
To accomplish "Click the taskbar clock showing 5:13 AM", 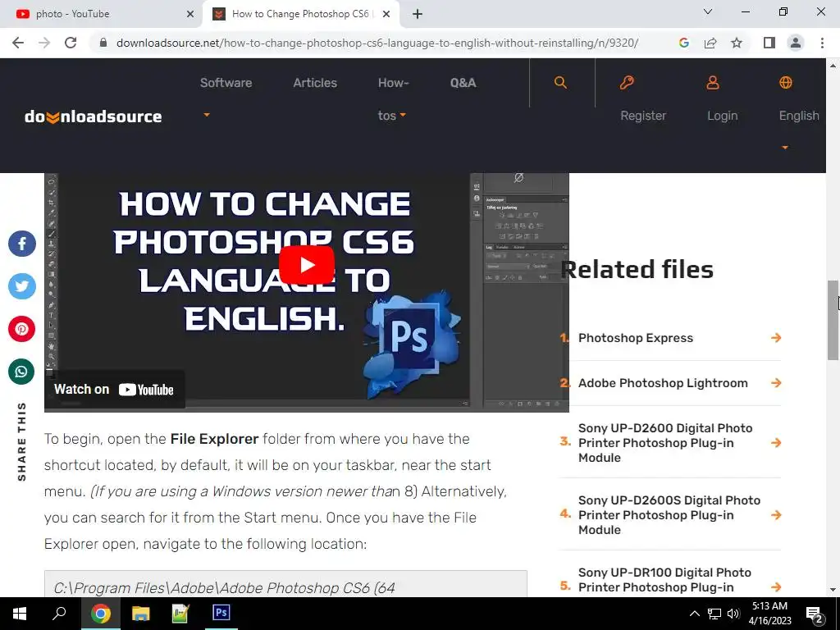I will point(769,614).
